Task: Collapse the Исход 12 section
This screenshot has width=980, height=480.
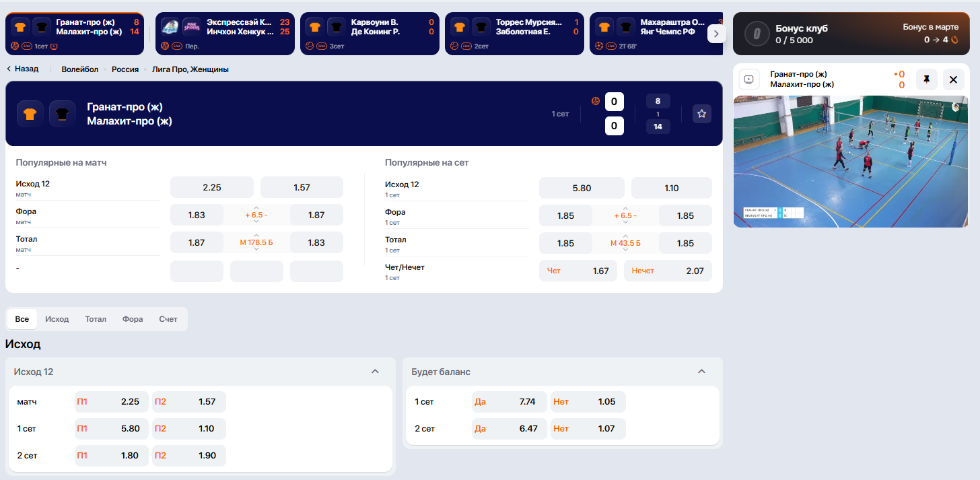Action: (x=376, y=372)
